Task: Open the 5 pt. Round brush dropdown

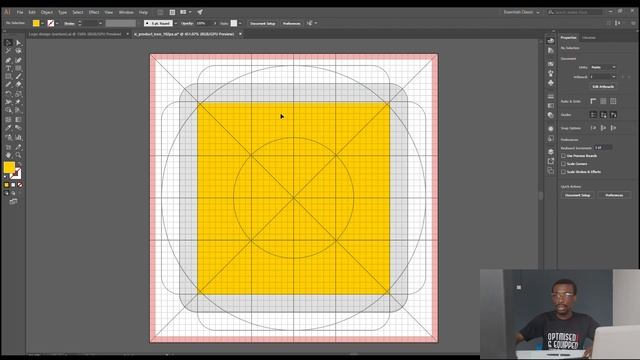Action: pyautogui.click(x=176, y=23)
